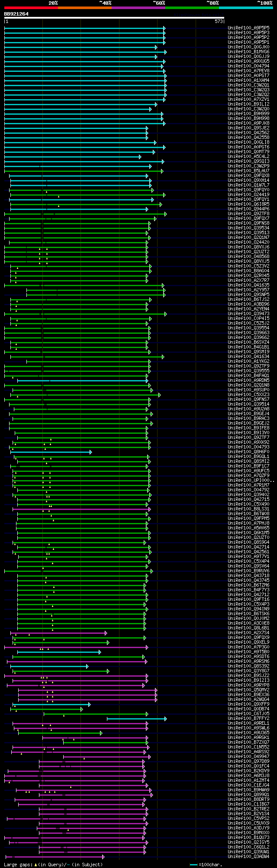This screenshot has width=277, height=868.
Task: Select hit label UniRef100_A5C4L2
Action: tap(248, 156)
